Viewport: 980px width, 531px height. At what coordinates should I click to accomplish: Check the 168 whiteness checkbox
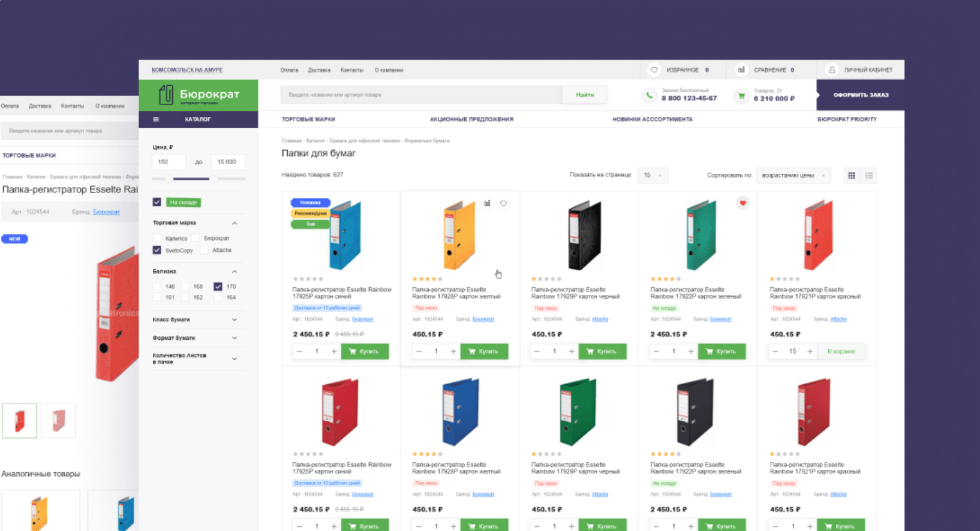click(185, 287)
